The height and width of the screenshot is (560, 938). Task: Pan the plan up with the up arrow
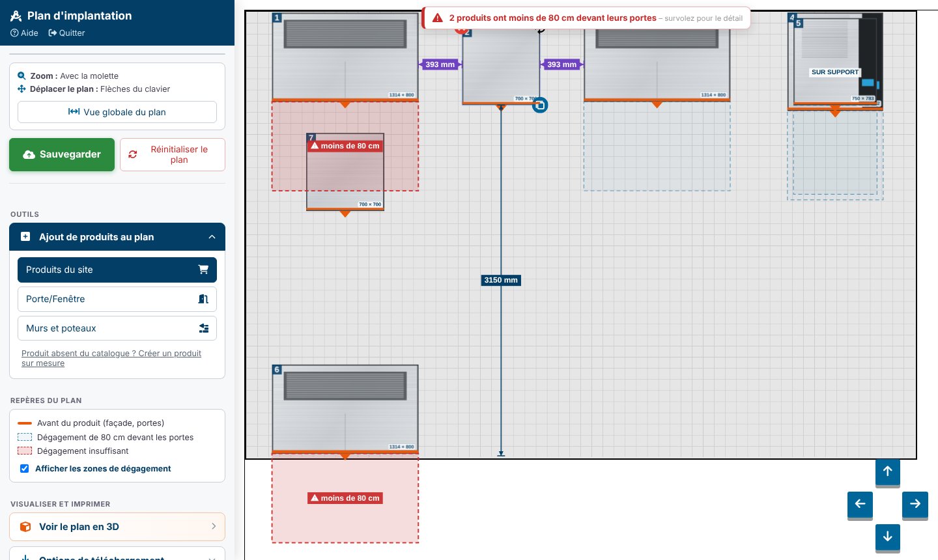tap(887, 471)
